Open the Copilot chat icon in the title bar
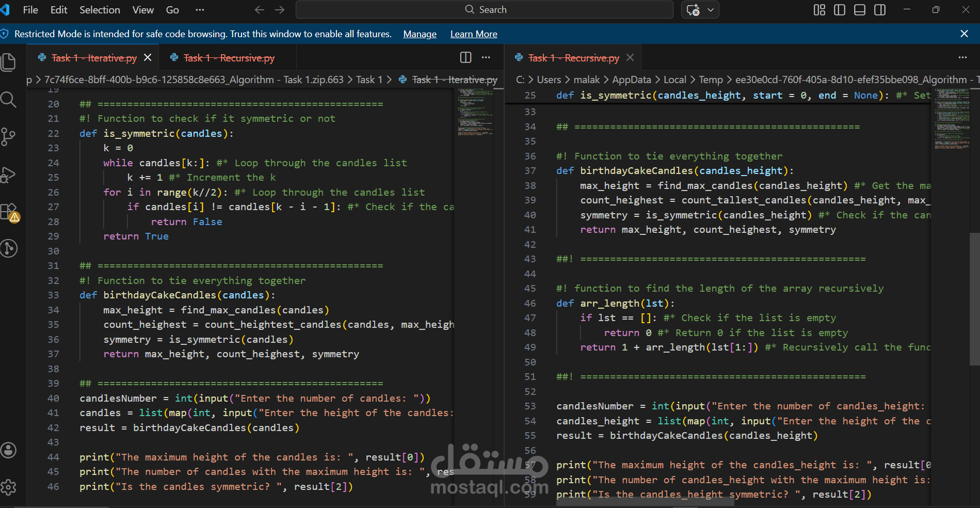Image resolution: width=980 pixels, height=508 pixels. pos(694,10)
